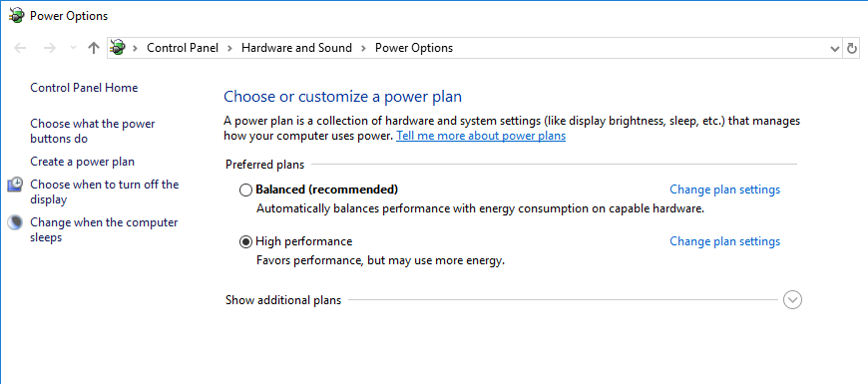
Task: Select the Balanced (recommended) plan
Action: click(x=245, y=190)
